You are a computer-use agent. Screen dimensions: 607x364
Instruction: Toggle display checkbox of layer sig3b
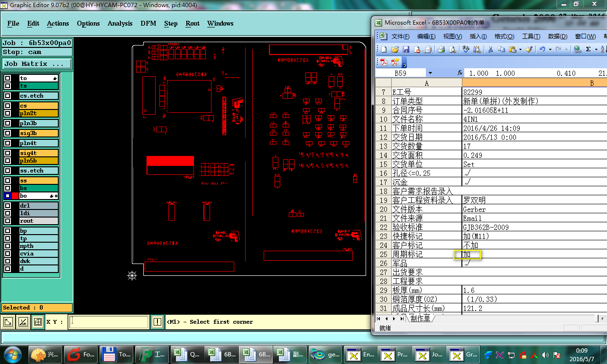click(x=8, y=133)
